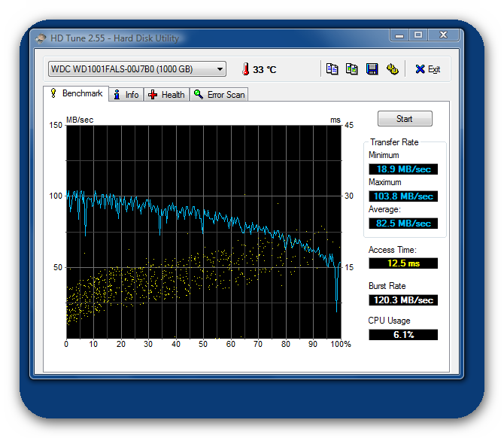The width and height of the screenshot is (504, 438).
Task: Open the WDC WD1001FALS drive dropdown
Action: click(137, 69)
